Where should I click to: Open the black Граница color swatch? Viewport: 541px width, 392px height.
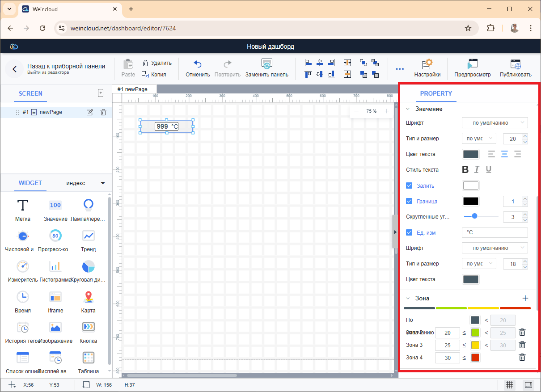[x=470, y=201]
